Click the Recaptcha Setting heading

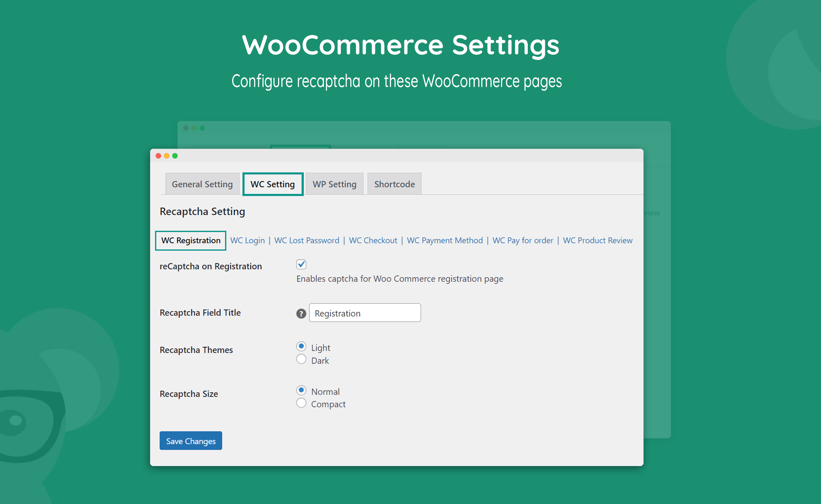(202, 211)
